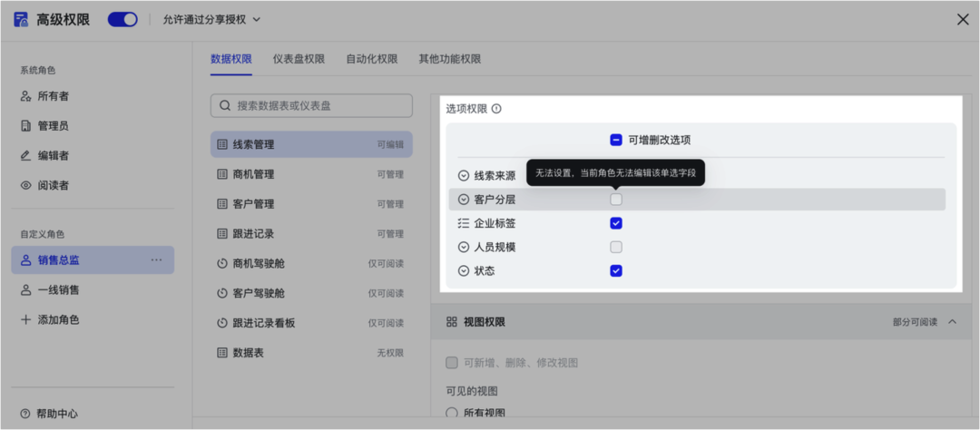Select the 线索管理 table
The image size is (980, 430).
click(x=311, y=144)
